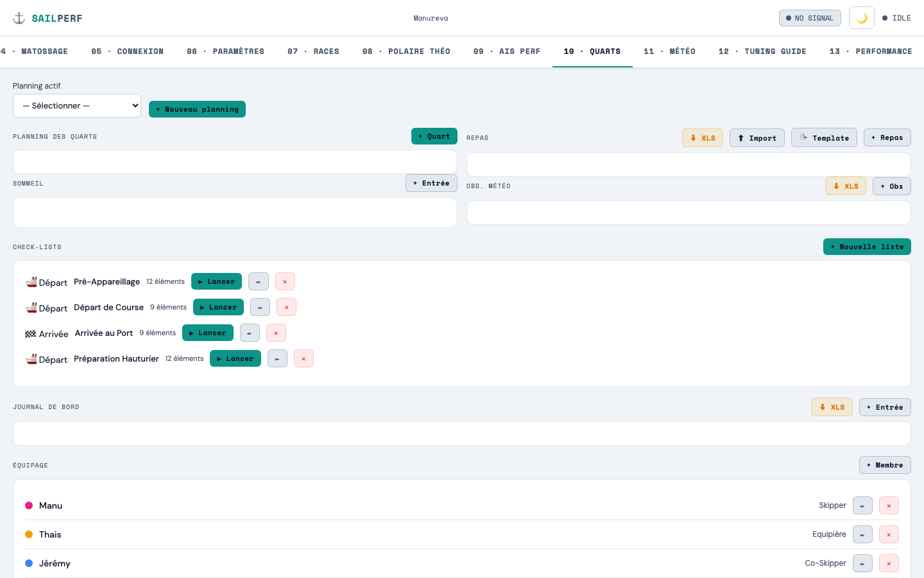Remove crew member Manu
Viewport: 924px width, 578px height.
[x=889, y=505]
